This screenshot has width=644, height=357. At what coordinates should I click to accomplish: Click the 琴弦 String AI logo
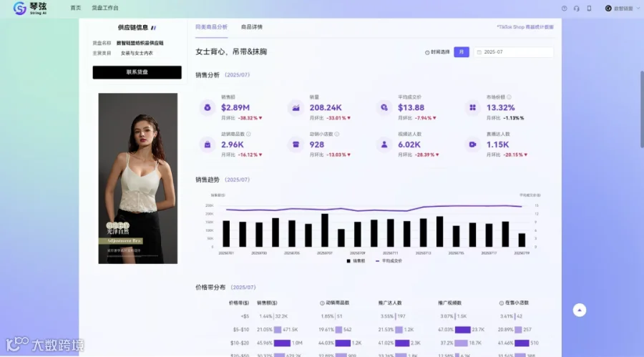30,8
